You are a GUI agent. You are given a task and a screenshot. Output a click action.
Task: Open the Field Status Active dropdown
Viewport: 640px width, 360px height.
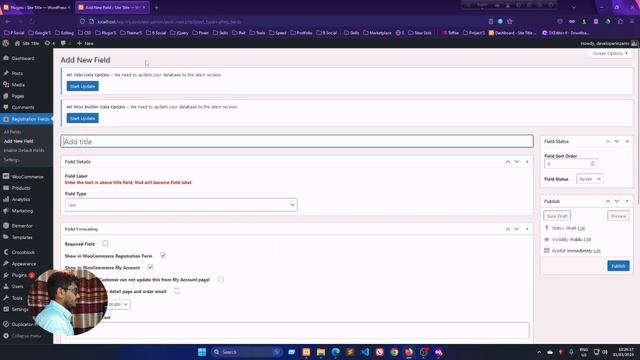pos(589,179)
